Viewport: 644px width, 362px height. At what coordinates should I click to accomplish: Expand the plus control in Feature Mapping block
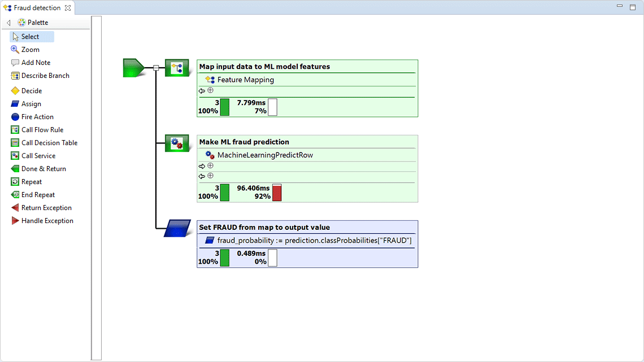[210, 90]
